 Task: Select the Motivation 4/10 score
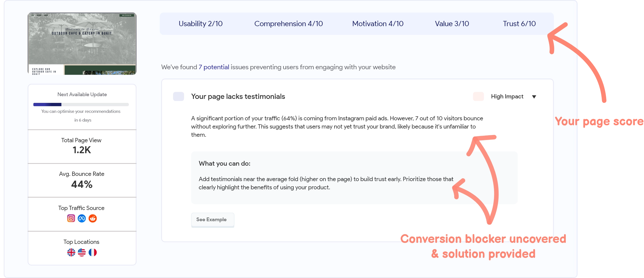click(x=378, y=23)
